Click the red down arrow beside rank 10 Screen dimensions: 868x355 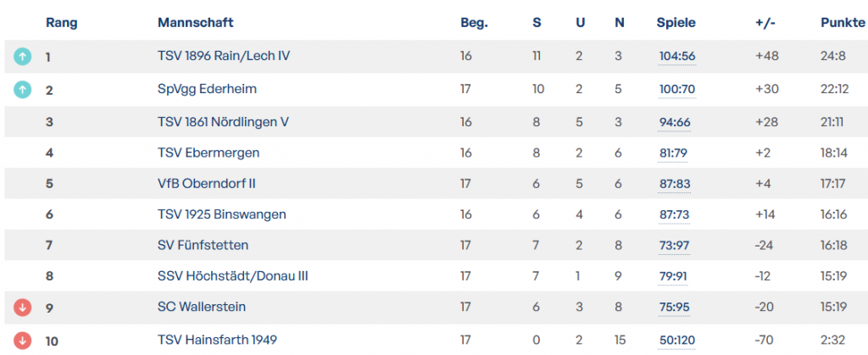[x=23, y=341]
